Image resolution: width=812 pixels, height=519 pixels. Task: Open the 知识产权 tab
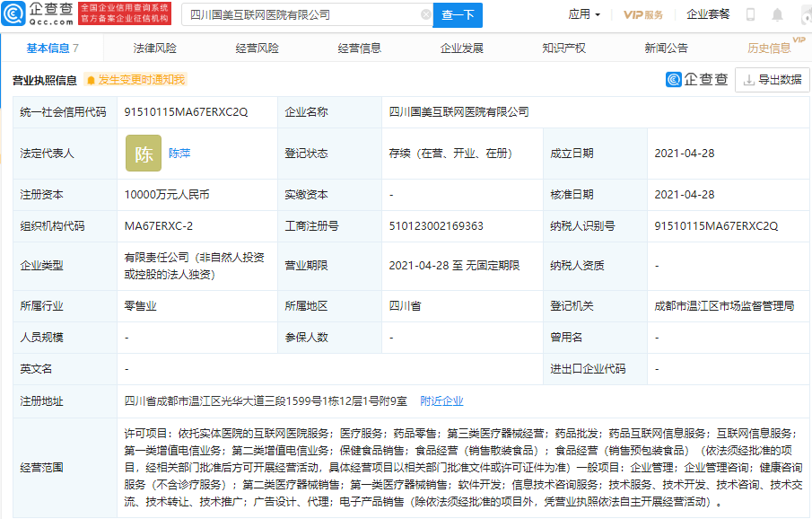(564, 48)
